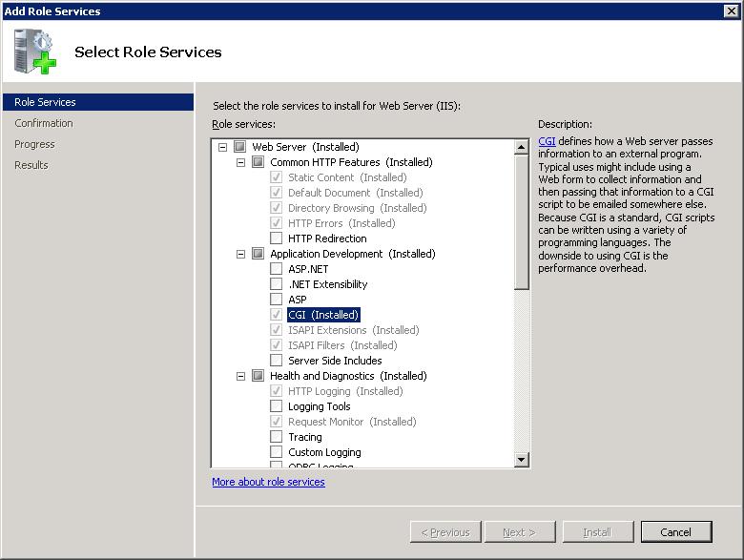Select Request Monitor (Installed) row
This screenshot has height=560, width=744.
click(x=352, y=422)
